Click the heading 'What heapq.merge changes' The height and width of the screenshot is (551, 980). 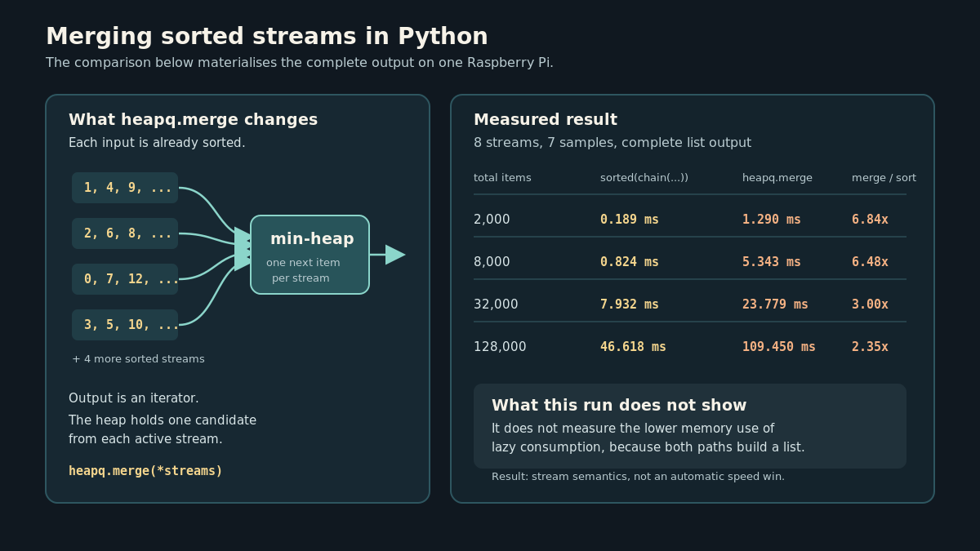(193, 120)
